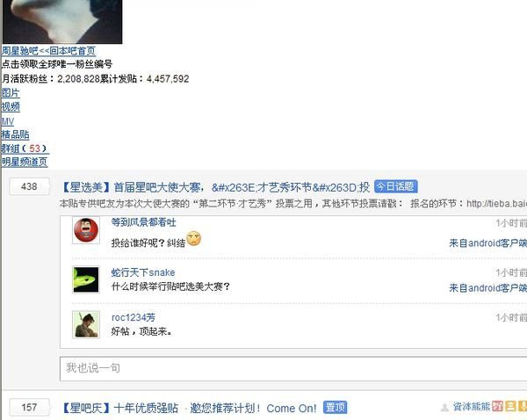Open the 【星选美】首届星吧大使大赛 thread title

215,187
